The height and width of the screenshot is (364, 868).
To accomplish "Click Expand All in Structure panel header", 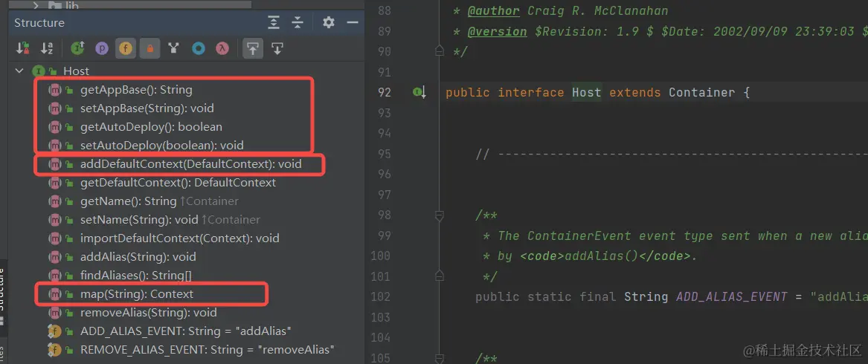I will 274,23.
